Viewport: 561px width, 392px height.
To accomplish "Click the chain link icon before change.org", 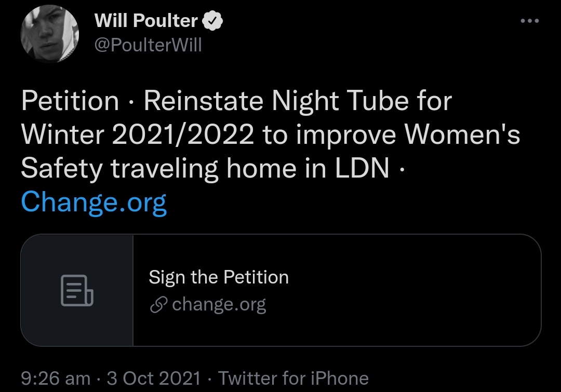I will [x=157, y=305].
